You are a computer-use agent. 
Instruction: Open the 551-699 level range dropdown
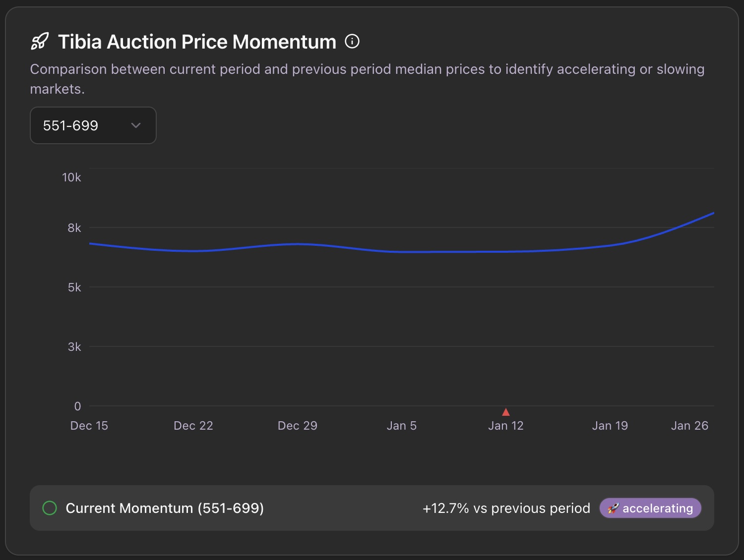click(x=93, y=125)
